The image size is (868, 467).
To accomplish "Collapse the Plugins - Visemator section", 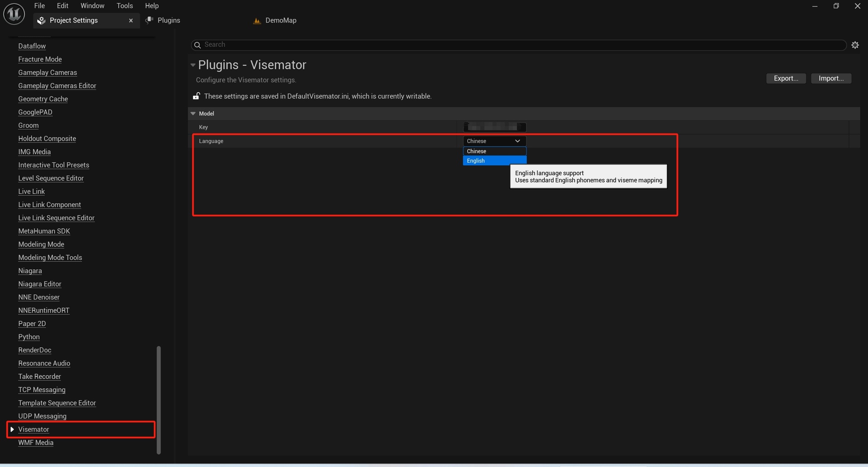I will pyautogui.click(x=193, y=65).
